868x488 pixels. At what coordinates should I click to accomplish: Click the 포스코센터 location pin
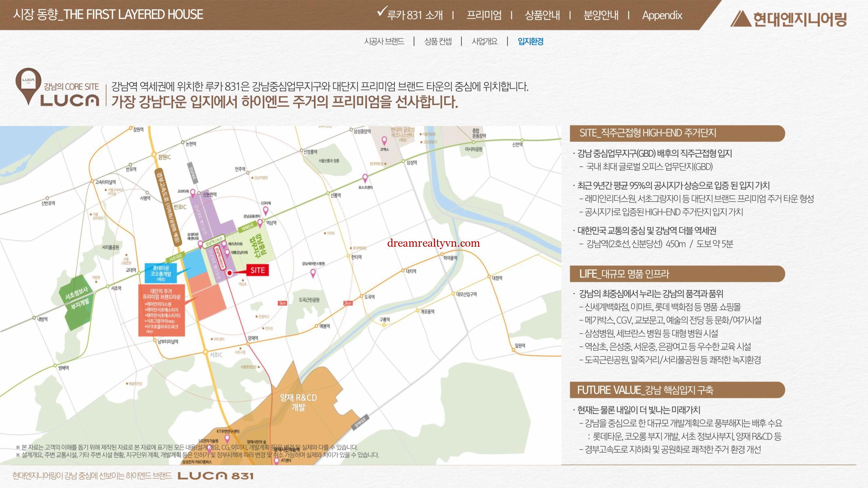[x=365, y=178]
